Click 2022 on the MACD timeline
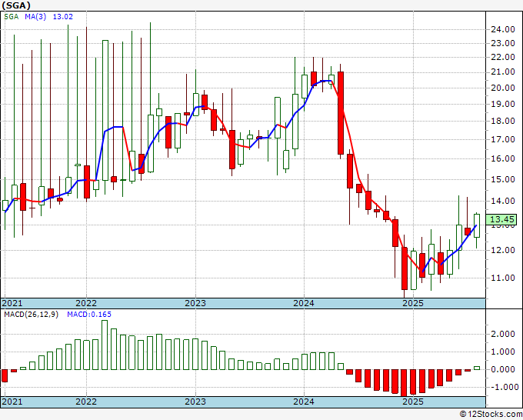The height and width of the screenshot is (420, 523). tap(86, 402)
